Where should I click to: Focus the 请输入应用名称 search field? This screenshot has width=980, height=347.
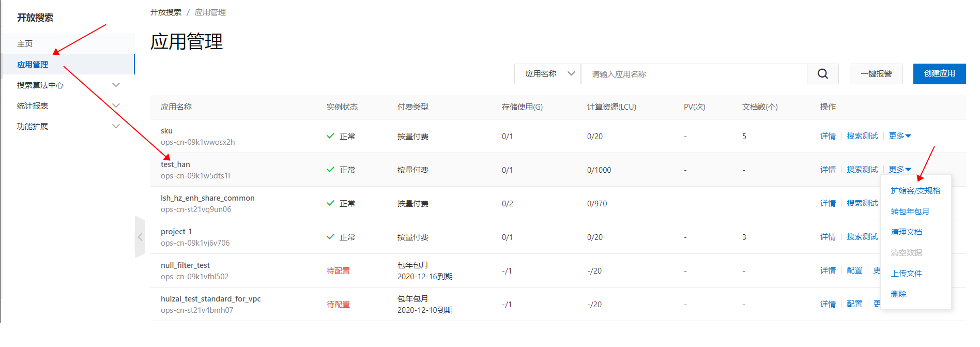click(x=694, y=74)
